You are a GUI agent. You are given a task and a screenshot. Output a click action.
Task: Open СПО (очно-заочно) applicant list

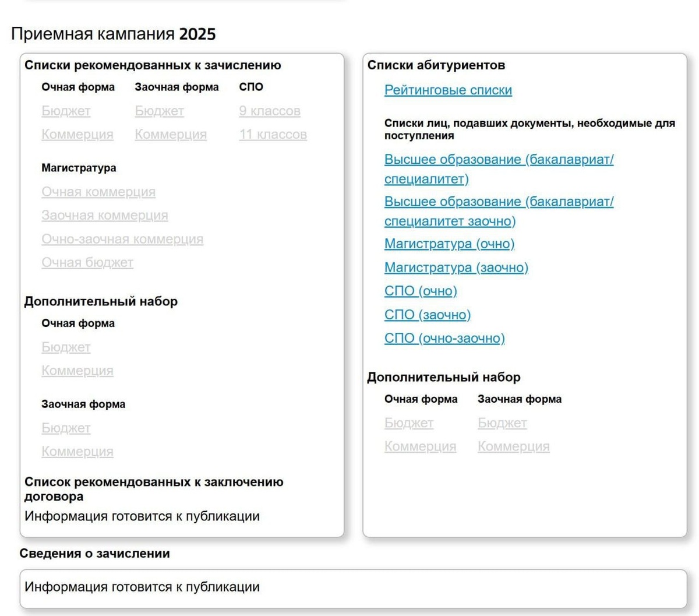click(x=444, y=338)
